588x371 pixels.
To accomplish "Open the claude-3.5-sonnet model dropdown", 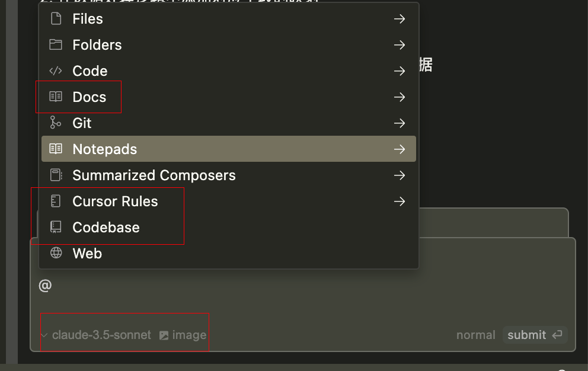I will (96, 335).
